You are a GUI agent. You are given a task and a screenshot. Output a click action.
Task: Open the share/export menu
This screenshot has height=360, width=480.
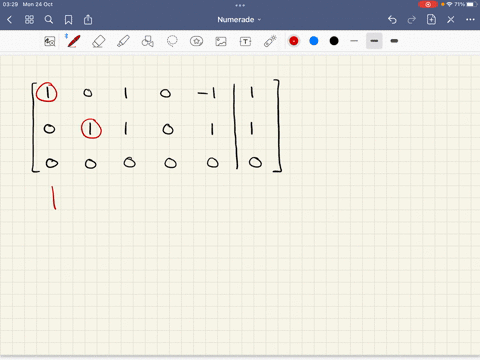(88, 20)
